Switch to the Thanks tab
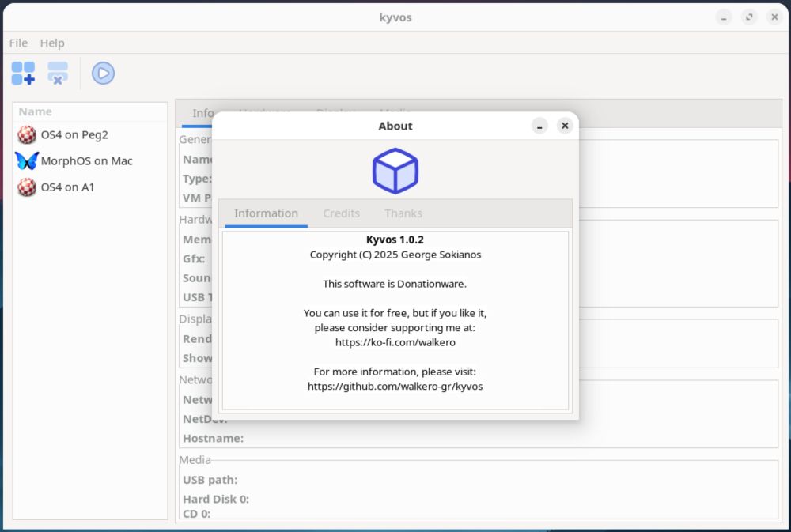Image resolution: width=791 pixels, height=532 pixels. [403, 213]
